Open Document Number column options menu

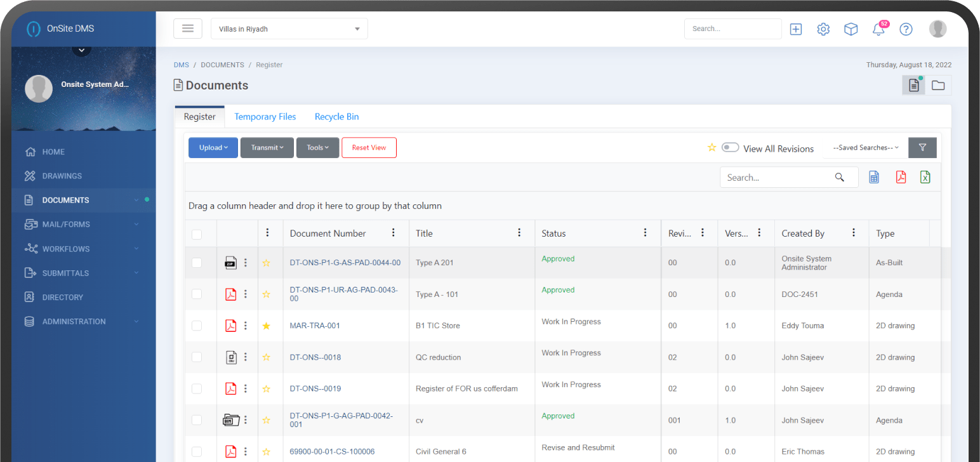[x=394, y=233]
